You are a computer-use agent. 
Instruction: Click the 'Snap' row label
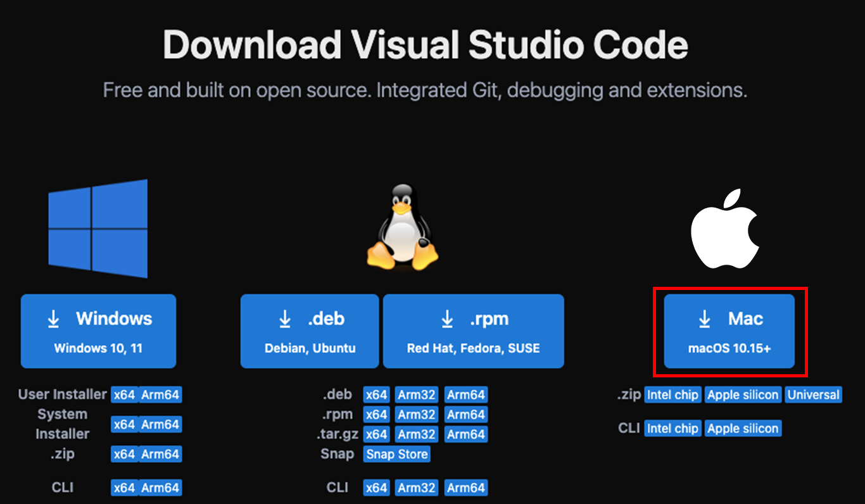click(x=336, y=454)
